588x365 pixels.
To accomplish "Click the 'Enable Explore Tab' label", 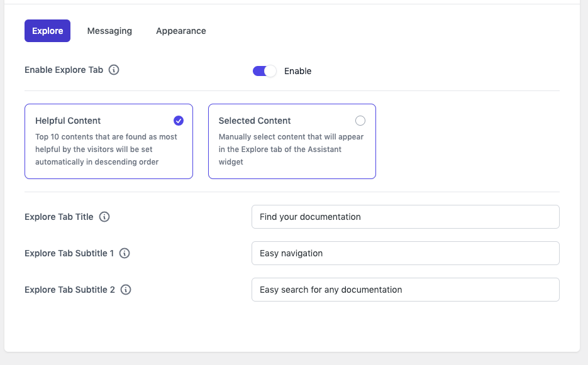I will pos(64,70).
